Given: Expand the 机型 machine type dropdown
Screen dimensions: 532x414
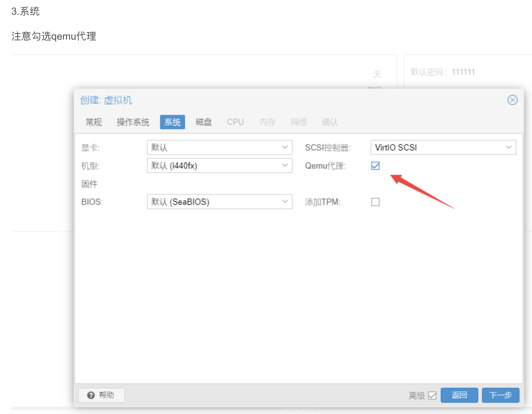Looking at the screenshot, I should (285, 165).
